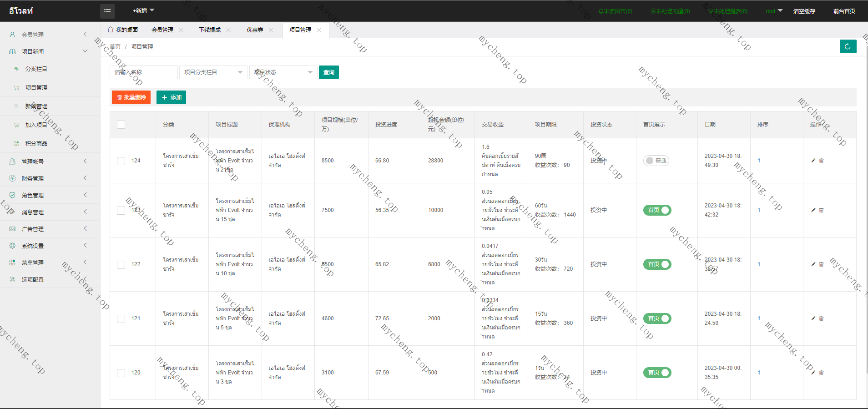Viewport: 868px width, 409px height.
Task: Toggle 普通 homepage switch for row 124
Action: (656, 161)
